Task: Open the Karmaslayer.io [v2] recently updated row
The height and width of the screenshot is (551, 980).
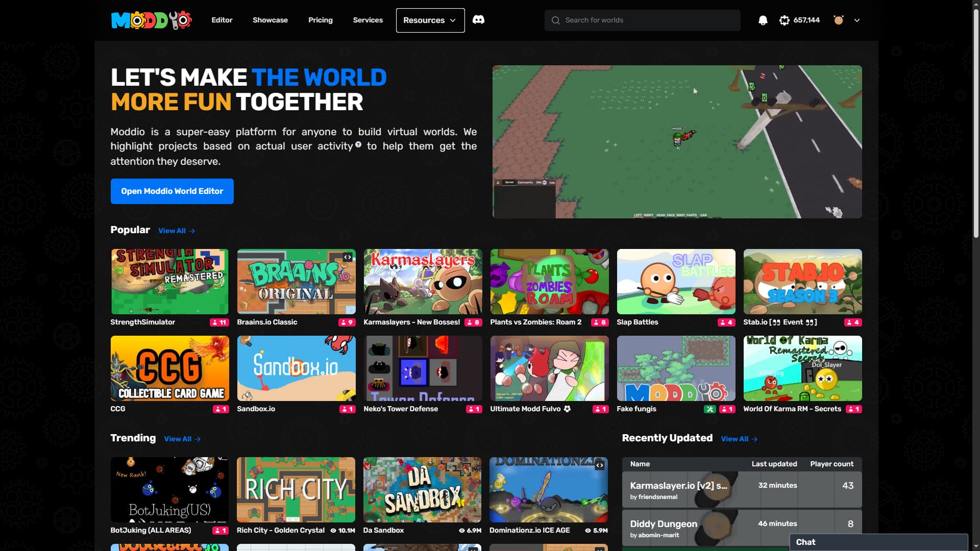Action: [742, 490]
